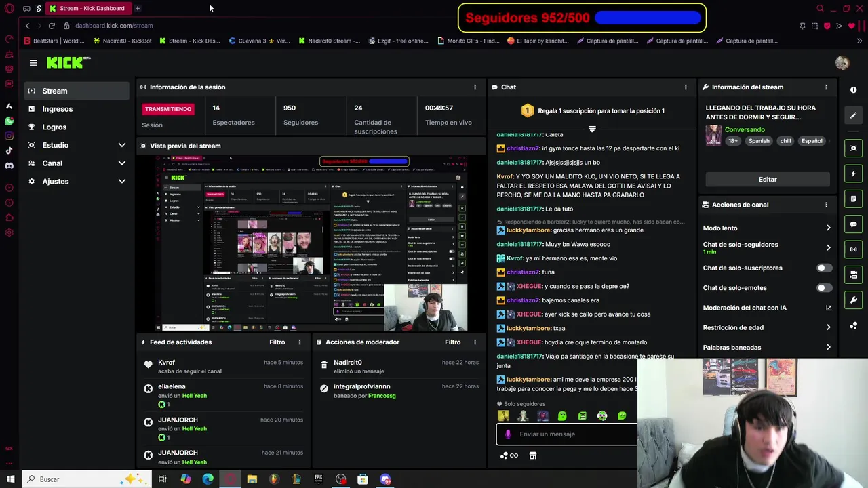Image resolution: width=868 pixels, height=488 pixels.
Task: Click the Francossg moderator link
Action: (x=382, y=396)
